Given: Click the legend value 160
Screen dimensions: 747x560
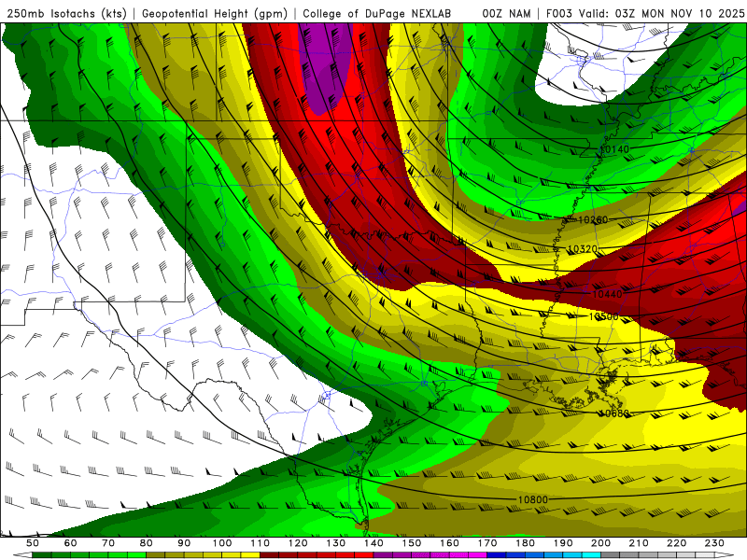Looking at the screenshot, I should tap(449, 543).
